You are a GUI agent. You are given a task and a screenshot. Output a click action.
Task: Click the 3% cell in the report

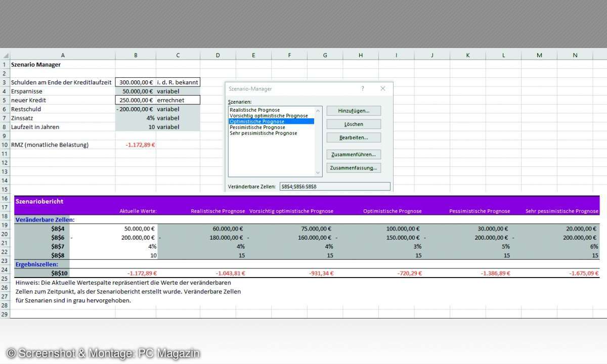pos(417,246)
